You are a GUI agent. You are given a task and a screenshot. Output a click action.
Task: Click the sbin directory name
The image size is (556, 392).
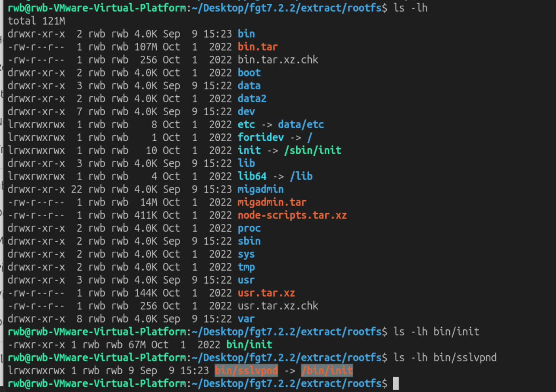[249, 241]
